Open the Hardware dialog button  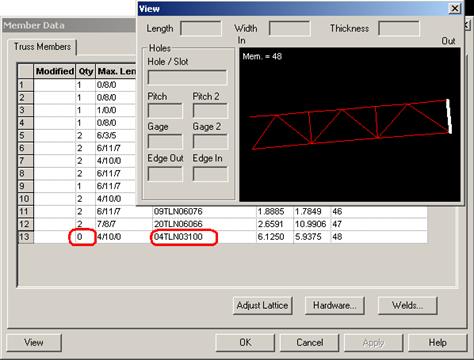(334, 305)
